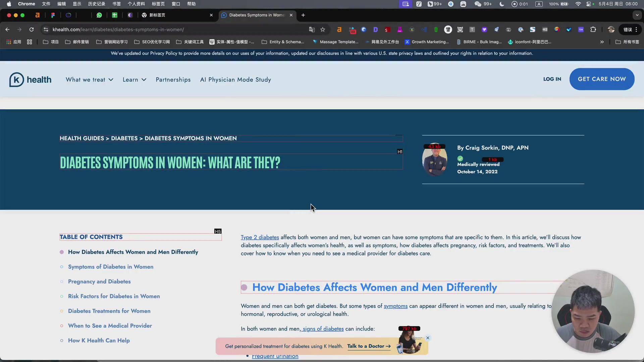Image resolution: width=644 pixels, height=362 pixels.
Task: Open the DIABETES breadcrumb link
Action: coord(124,138)
